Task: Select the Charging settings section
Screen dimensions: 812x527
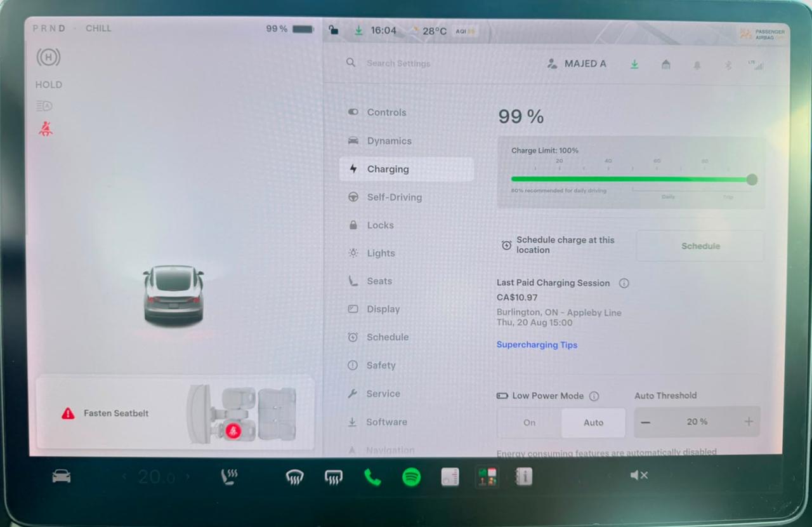Action: click(407, 170)
